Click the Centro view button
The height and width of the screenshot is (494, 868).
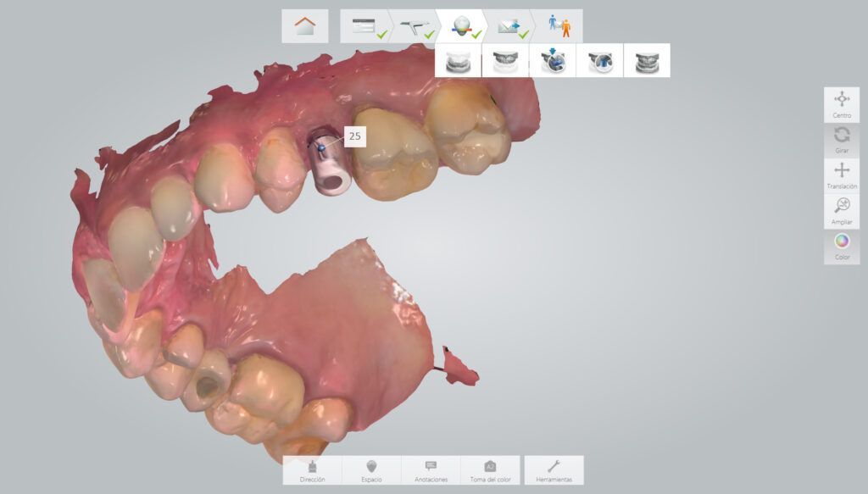coord(842,104)
